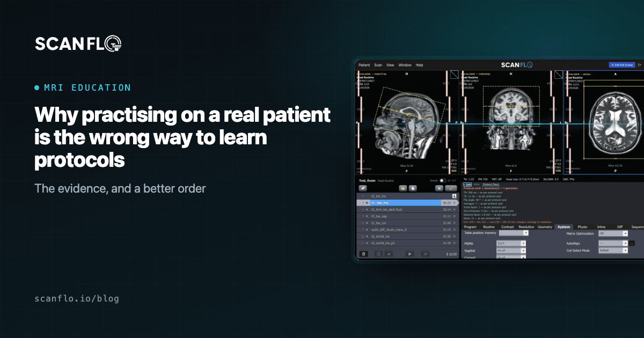Viewport: 644px width, 338px height.
Task: Click the play button to start scanning
Action: (x=410, y=254)
